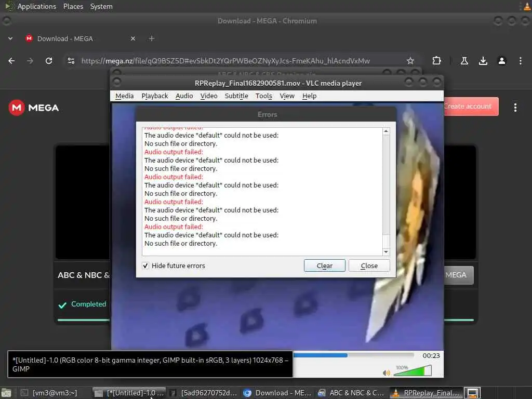Click the MEGA button beside the file
Image resolution: width=532 pixels, height=399 pixels.
click(x=459, y=275)
